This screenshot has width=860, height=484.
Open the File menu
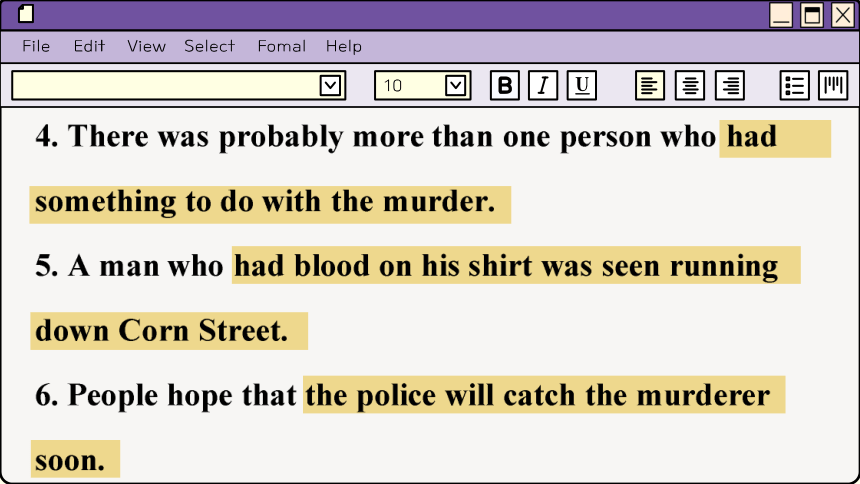click(36, 46)
